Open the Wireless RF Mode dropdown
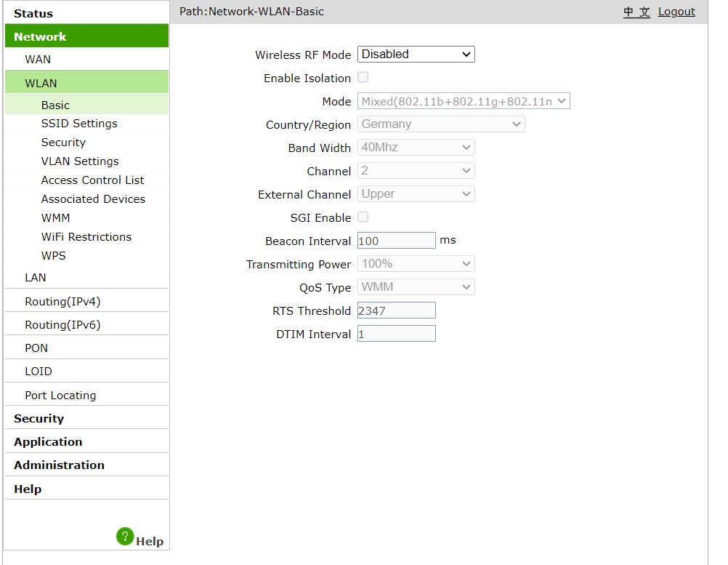728x565 pixels. [x=416, y=55]
